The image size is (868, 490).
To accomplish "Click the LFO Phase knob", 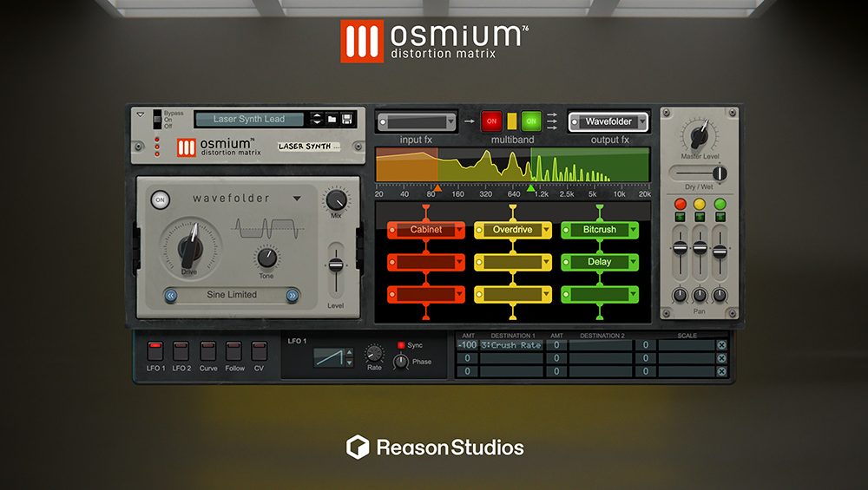I will (x=401, y=362).
